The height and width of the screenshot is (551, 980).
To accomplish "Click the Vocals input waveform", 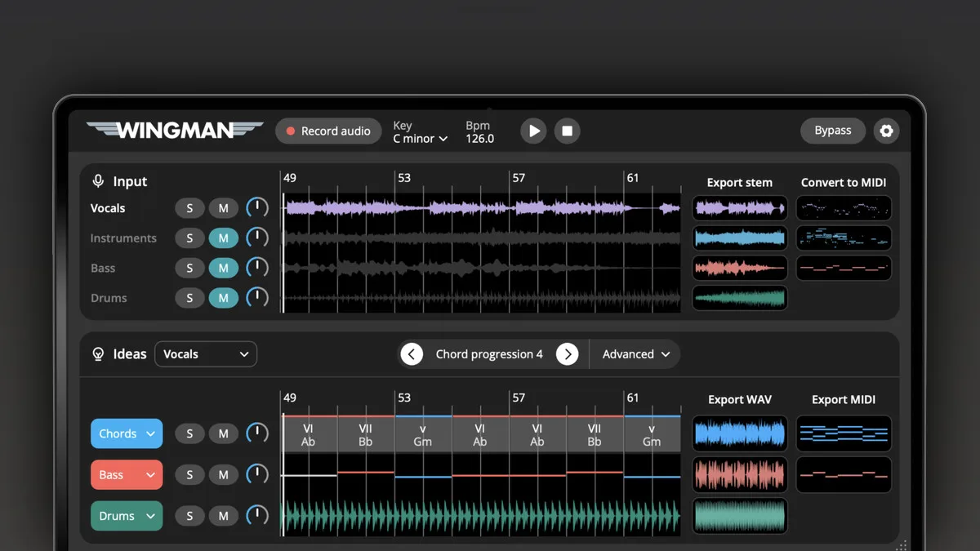I will point(482,208).
